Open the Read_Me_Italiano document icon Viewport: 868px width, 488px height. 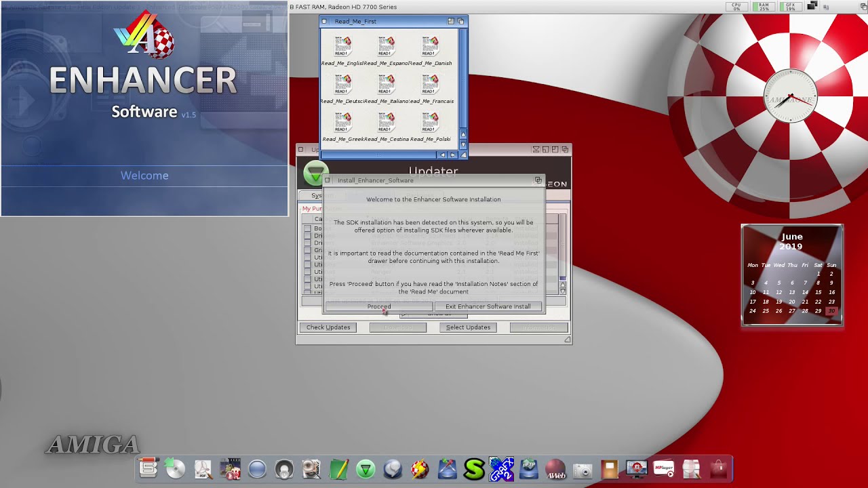click(387, 85)
